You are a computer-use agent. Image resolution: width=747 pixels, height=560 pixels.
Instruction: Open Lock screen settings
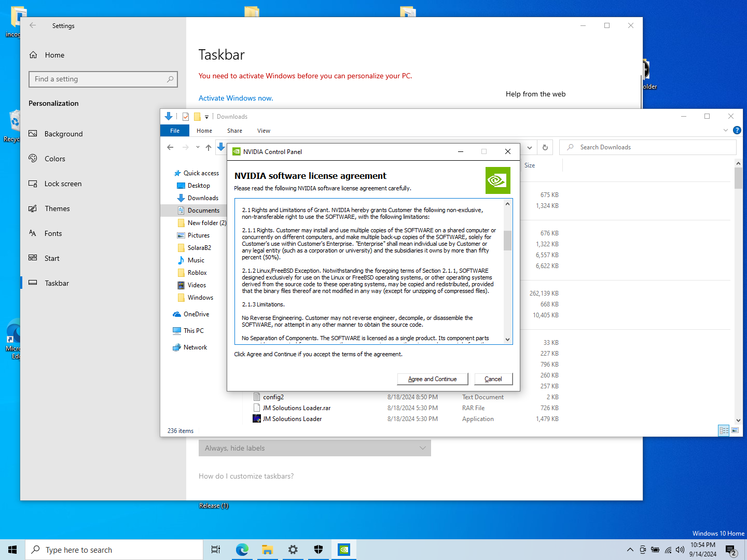tap(63, 184)
